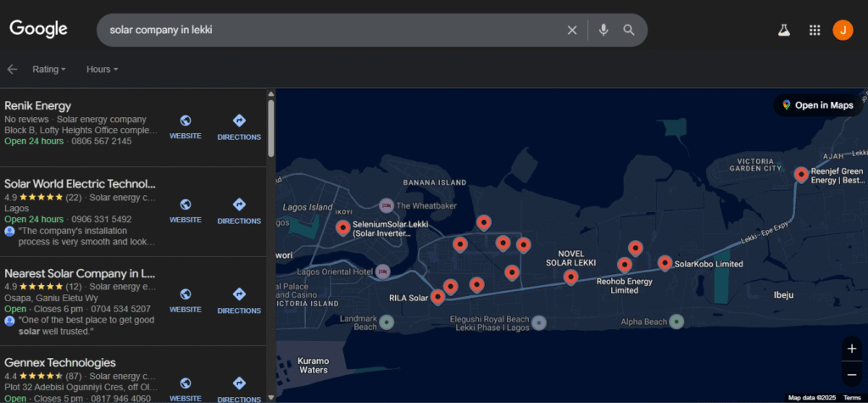Expand the Rating filter dropdown
This screenshot has width=868, height=403.
pos(50,70)
